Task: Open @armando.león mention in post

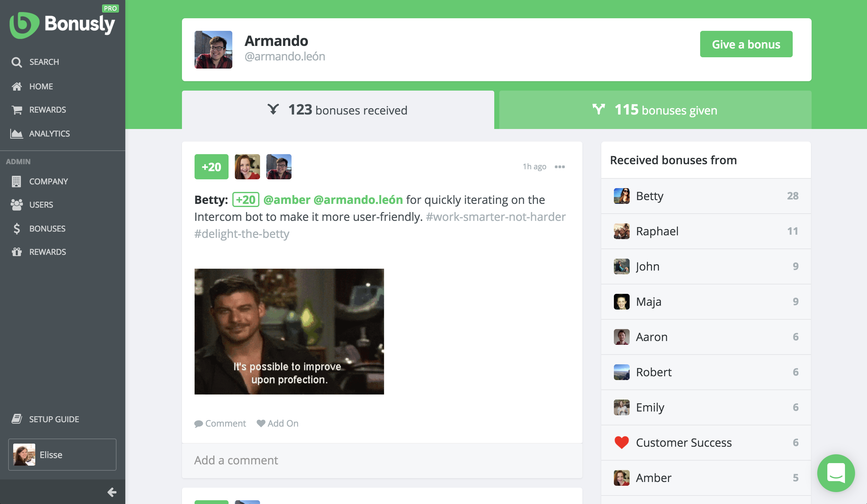Action: pyautogui.click(x=358, y=200)
